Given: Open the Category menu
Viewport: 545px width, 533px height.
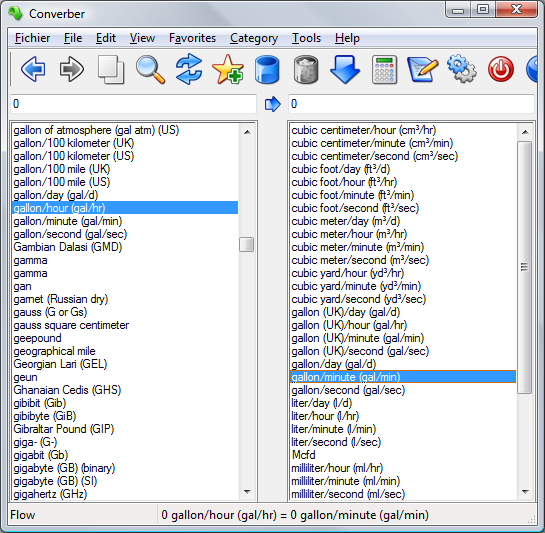Looking at the screenshot, I should (254, 38).
